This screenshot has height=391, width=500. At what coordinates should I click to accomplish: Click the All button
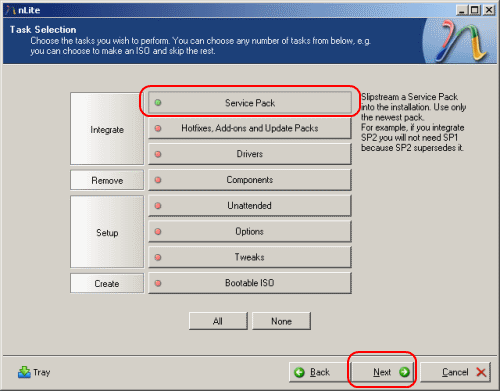click(218, 321)
